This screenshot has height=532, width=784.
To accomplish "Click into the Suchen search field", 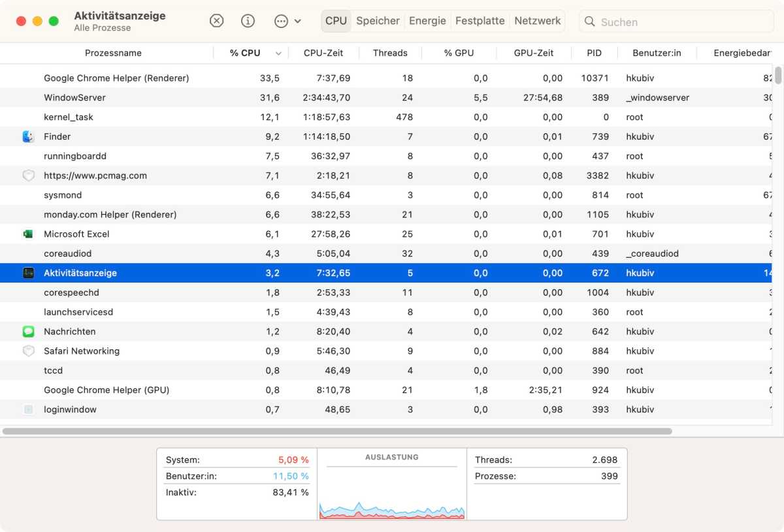I will coord(676,22).
